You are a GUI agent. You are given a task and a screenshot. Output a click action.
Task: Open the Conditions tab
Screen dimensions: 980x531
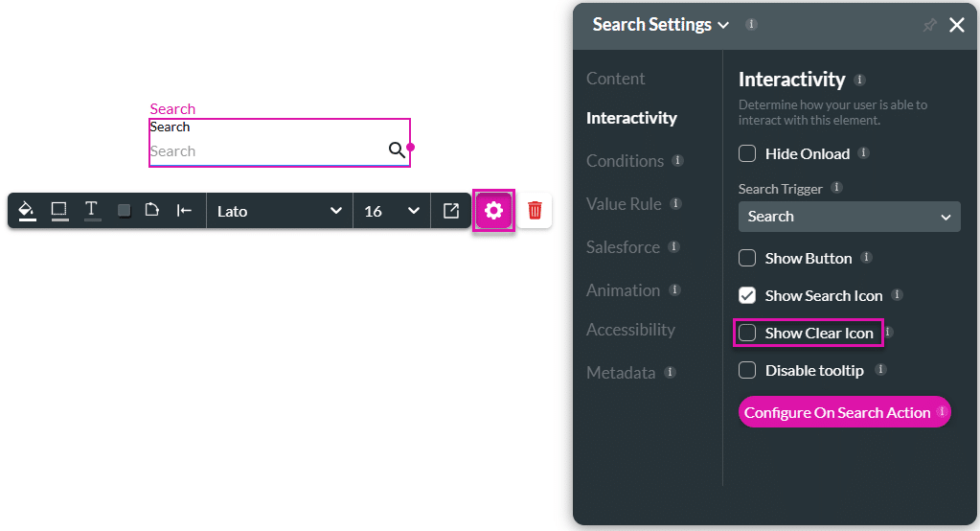(x=625, y=161)
